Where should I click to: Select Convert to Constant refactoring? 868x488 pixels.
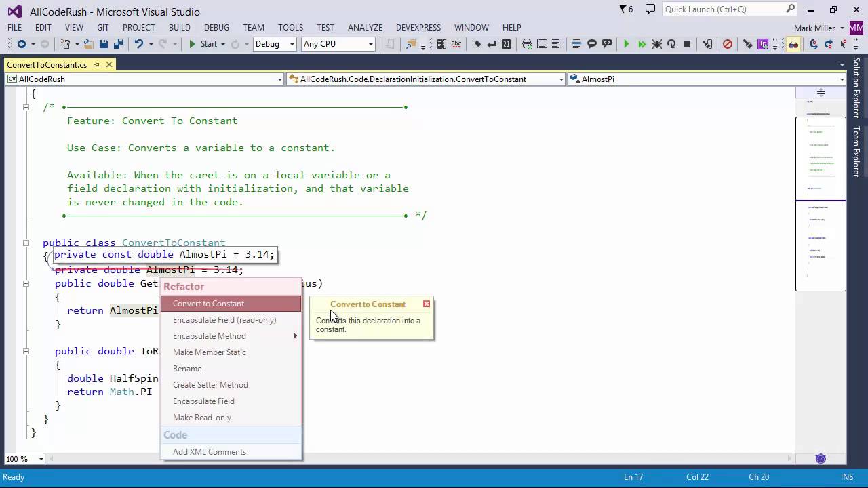[231, 304]
